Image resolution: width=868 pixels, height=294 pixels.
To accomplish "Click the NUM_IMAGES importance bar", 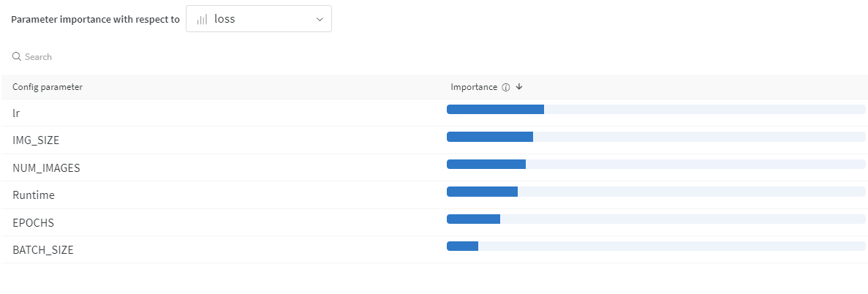I will (486, 164).
